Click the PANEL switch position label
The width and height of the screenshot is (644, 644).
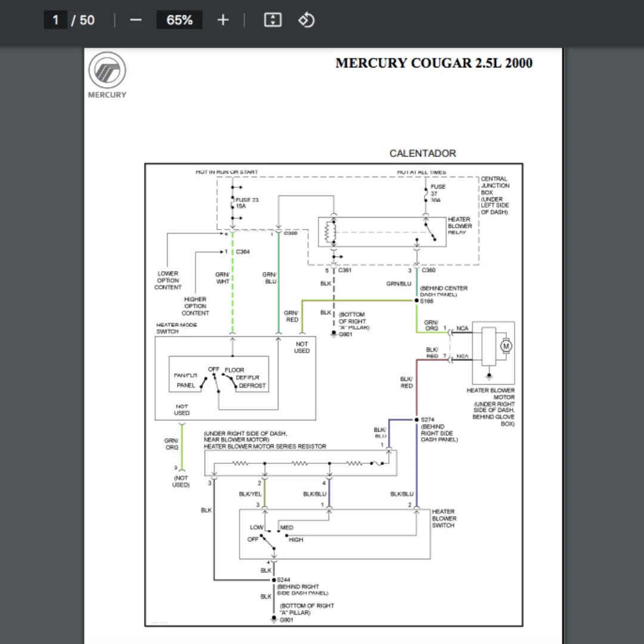tap(185, 385)
